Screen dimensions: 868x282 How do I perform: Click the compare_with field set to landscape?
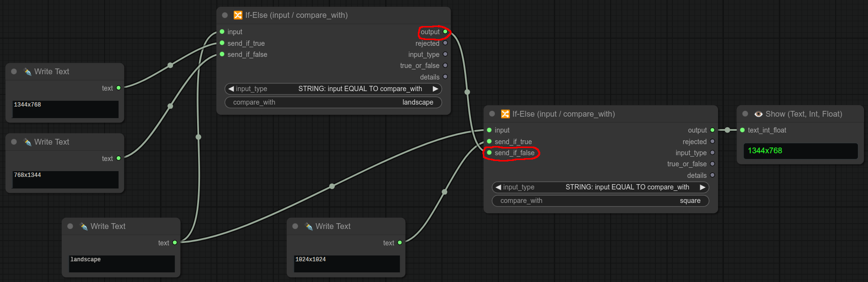pyautogui.click(x=333, y=102)
